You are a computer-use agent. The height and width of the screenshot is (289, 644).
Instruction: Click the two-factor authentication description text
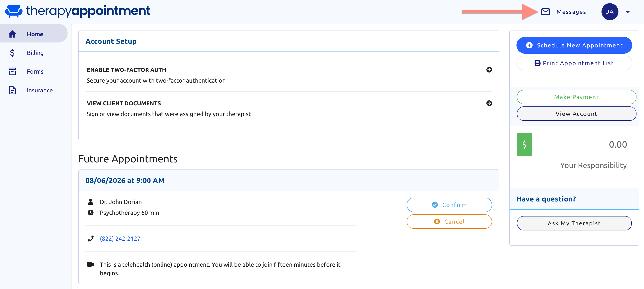point(156,81)
